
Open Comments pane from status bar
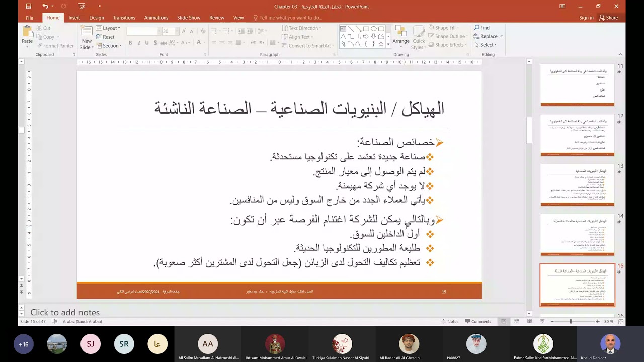(x=477, y=321)
